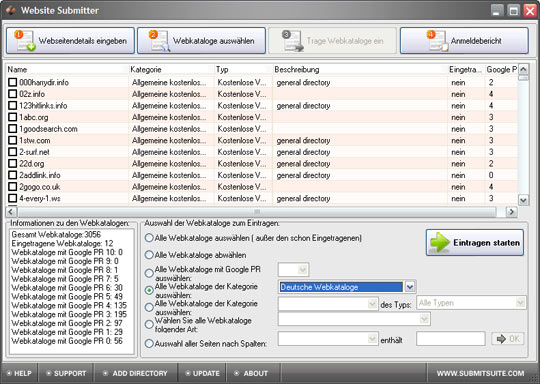Check the 2gogo.co.uk checkbox
The height and width of the screenshot is (384, 540).
[12, 187]
